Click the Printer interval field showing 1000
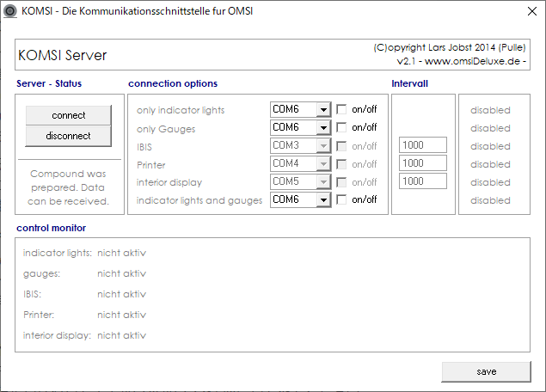 point(423,163)
